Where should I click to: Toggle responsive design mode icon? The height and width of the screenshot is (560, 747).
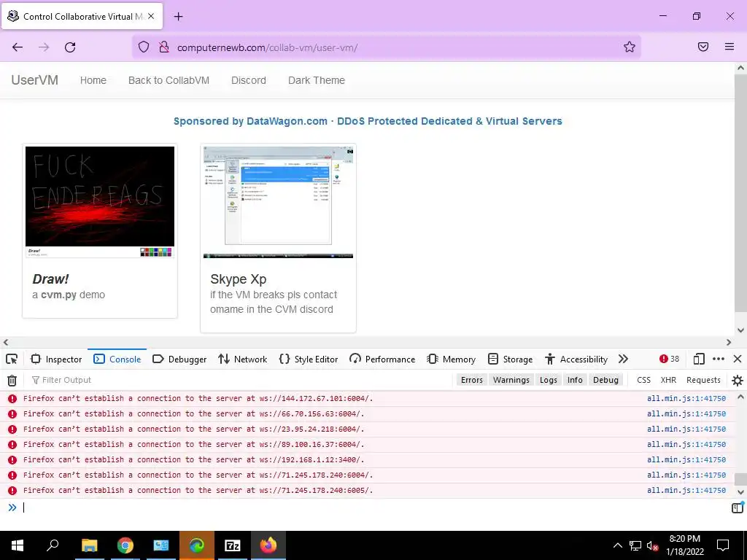point(699,359)
